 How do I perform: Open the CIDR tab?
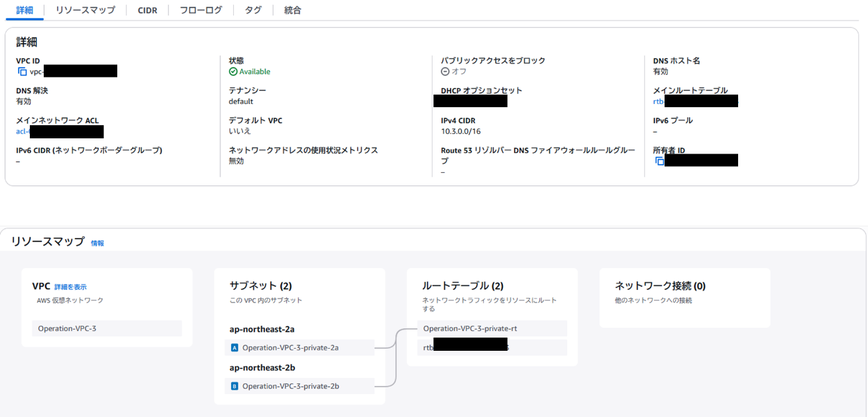point(147,10)
